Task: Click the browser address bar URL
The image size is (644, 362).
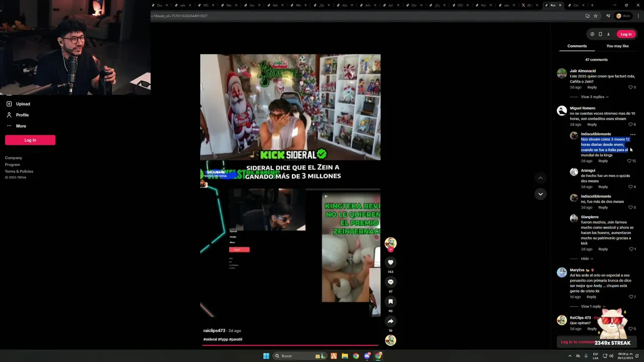Action: pos(180,16)
